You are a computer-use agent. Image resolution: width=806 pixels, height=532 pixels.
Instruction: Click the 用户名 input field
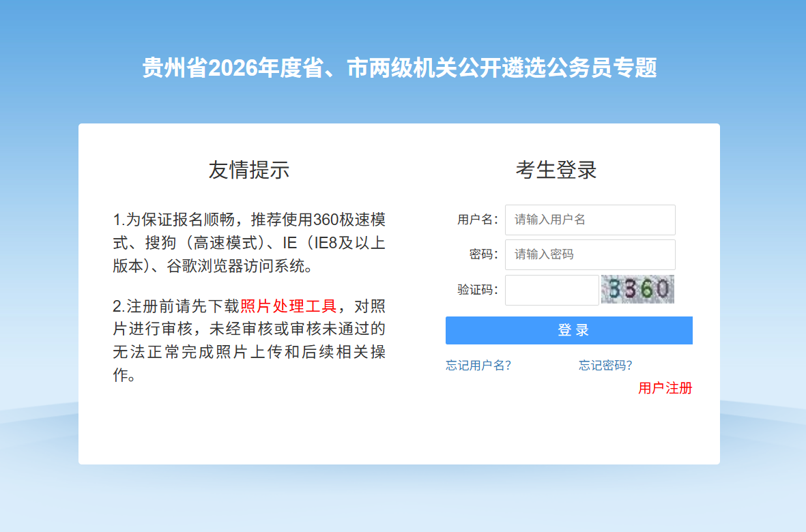coord(590,220)
